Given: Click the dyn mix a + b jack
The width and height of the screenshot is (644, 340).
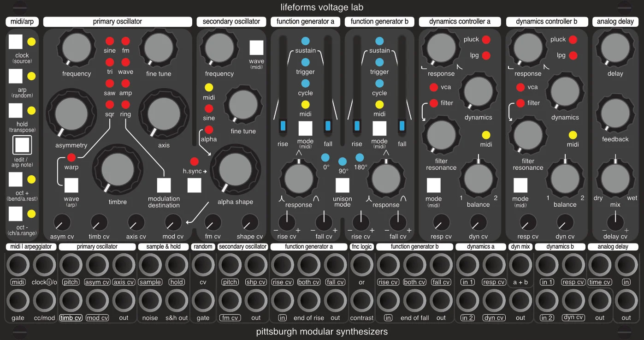Looking at the screenshot, I should (521, 265).
